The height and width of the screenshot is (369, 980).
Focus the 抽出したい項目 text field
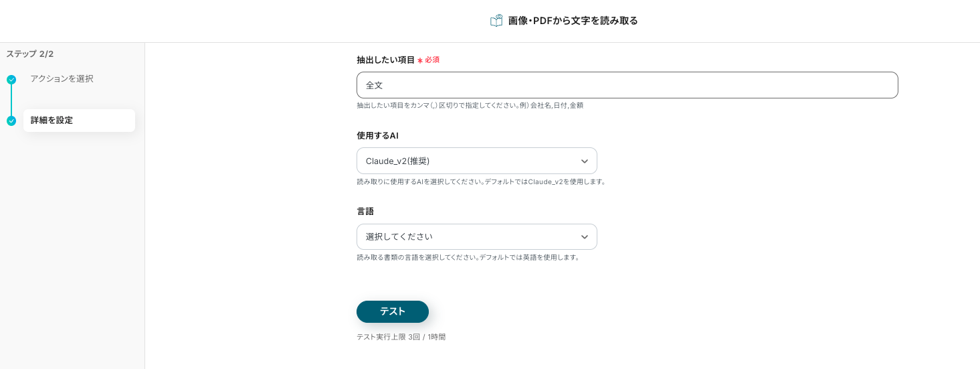(x=627, y=86)
